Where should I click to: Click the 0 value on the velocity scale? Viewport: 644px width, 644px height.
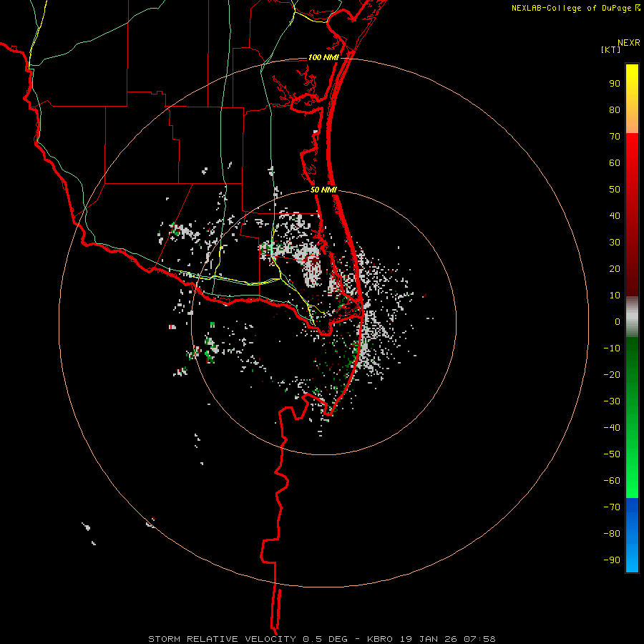[618, 322]
